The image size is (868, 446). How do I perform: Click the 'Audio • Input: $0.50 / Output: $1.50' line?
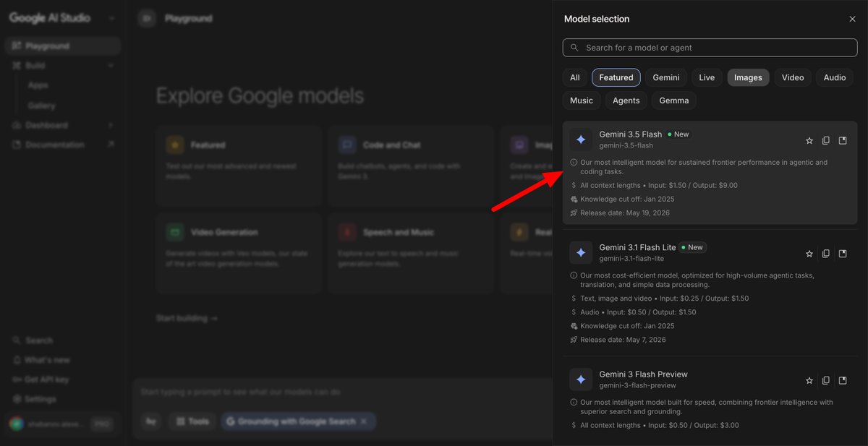click(x=638, y=312)
